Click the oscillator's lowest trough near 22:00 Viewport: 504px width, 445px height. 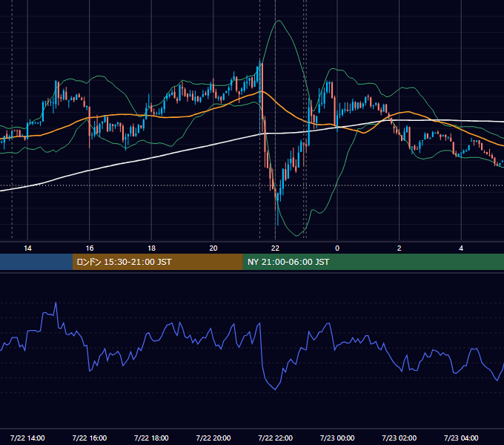(x=275, y=389)
